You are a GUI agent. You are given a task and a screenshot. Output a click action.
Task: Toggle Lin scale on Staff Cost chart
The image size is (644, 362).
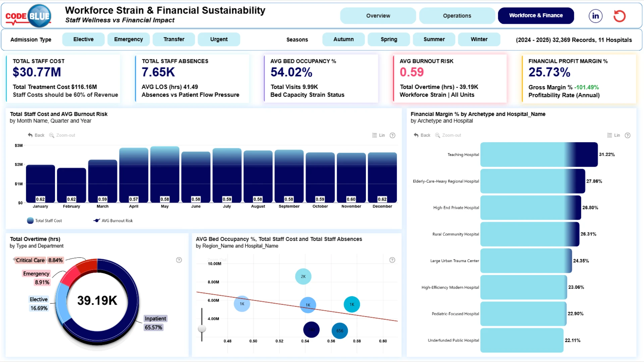pyautogui.click(x=379, y=135)
